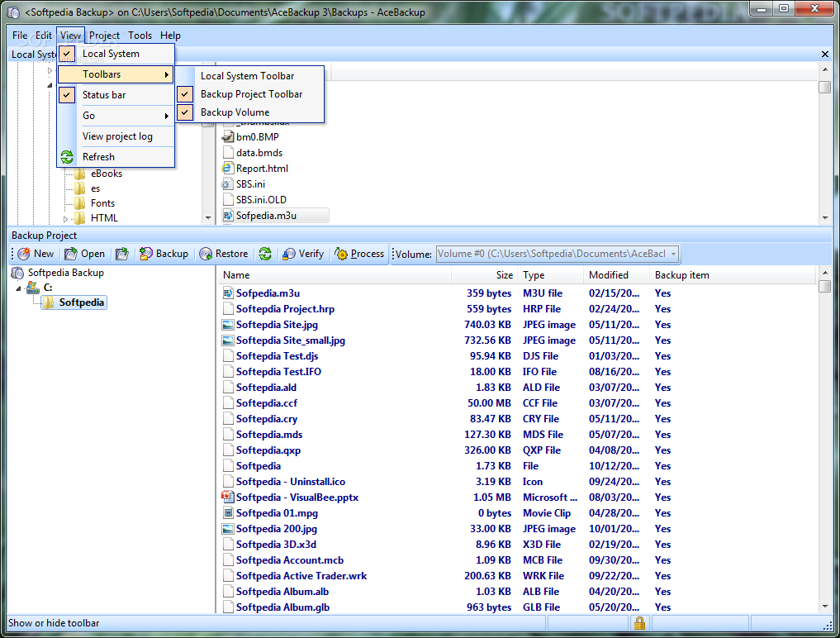This screenshot has height=638, width=840.
Task: Click the C: drive icon in project tree
Action: tap(33, 288)
